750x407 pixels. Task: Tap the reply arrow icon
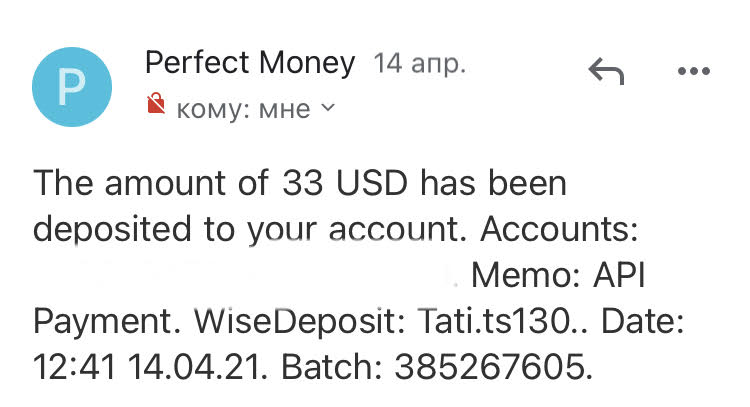click(x=606, y=71)
